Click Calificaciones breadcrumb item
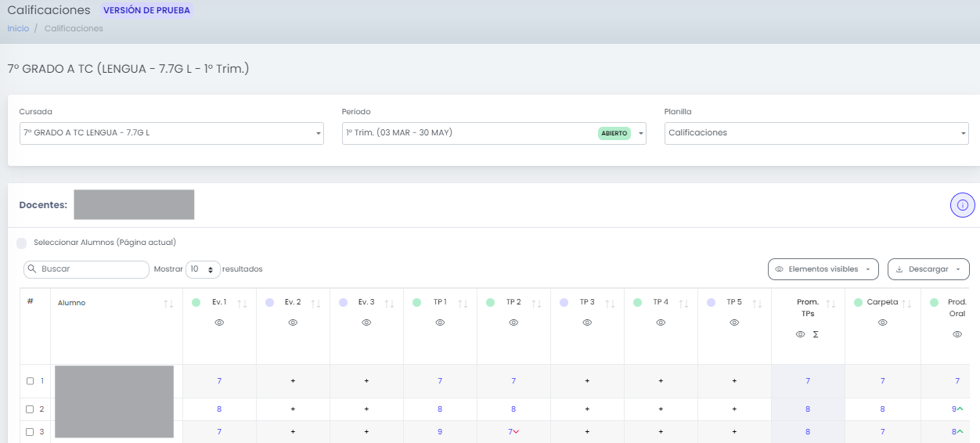 [74, 28]
